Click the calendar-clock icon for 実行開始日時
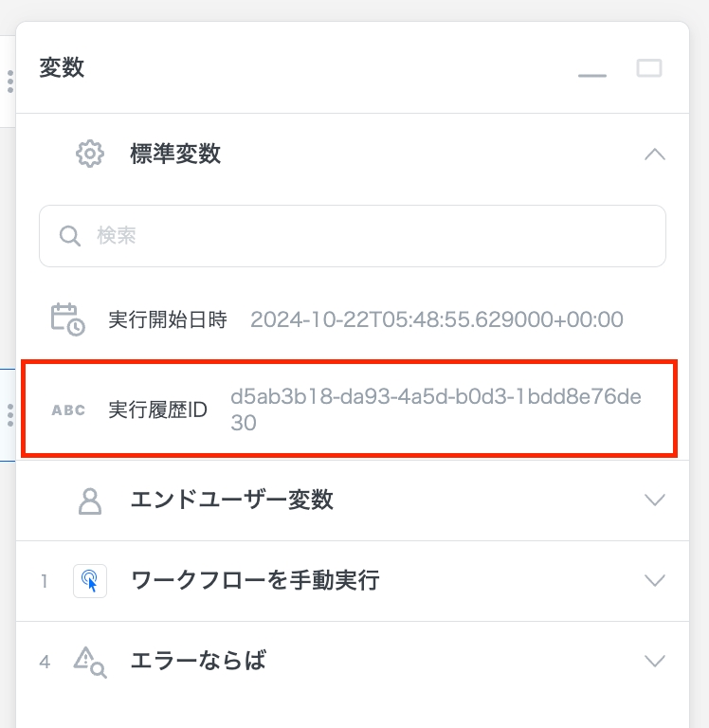 [x=67, y=319]
